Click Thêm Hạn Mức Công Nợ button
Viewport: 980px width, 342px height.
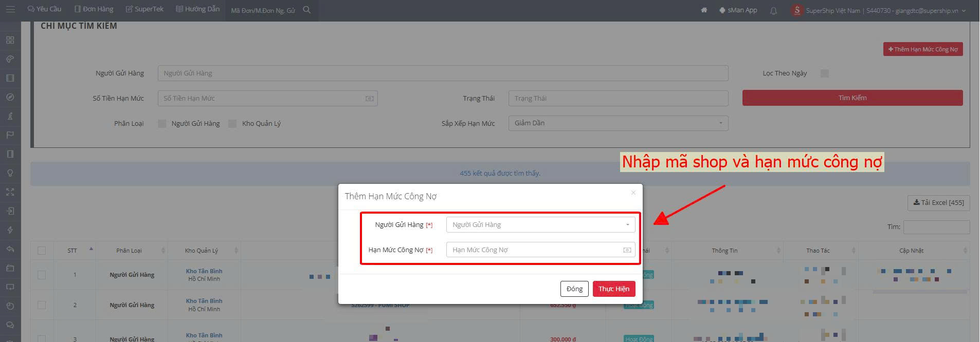coord(923,49)
